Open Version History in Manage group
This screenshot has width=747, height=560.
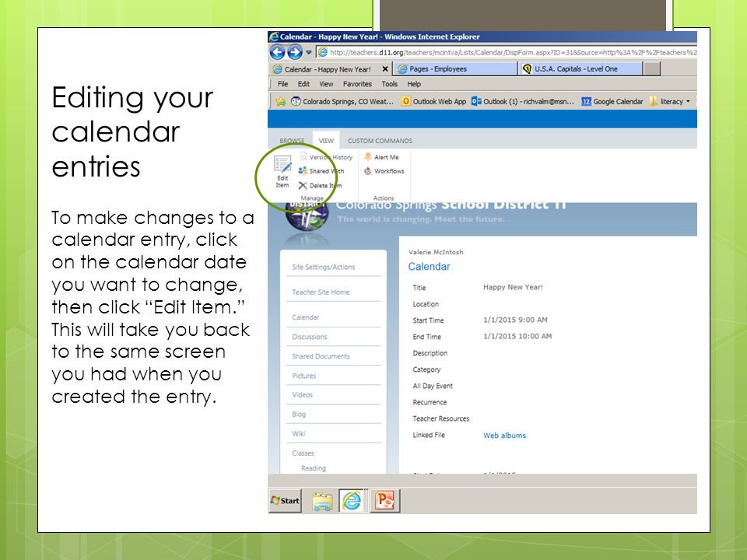click(x=326, y=157)
